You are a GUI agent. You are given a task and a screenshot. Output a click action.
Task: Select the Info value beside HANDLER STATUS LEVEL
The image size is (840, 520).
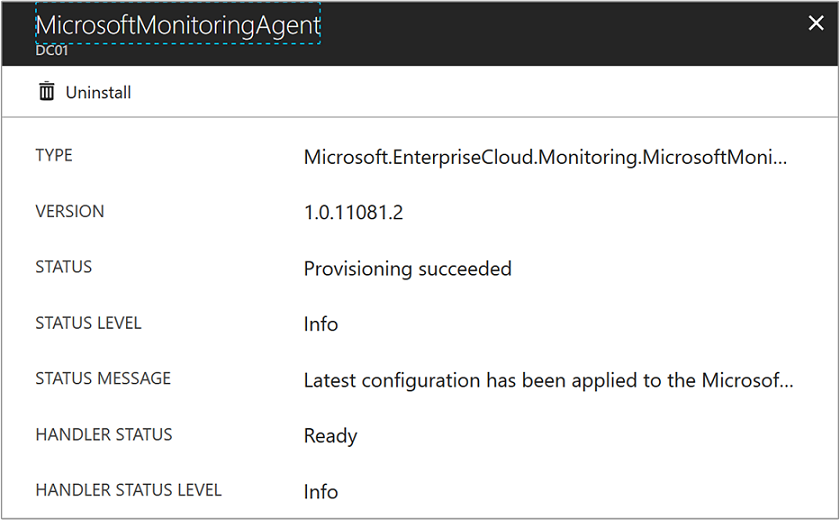(x=321, y=492)
